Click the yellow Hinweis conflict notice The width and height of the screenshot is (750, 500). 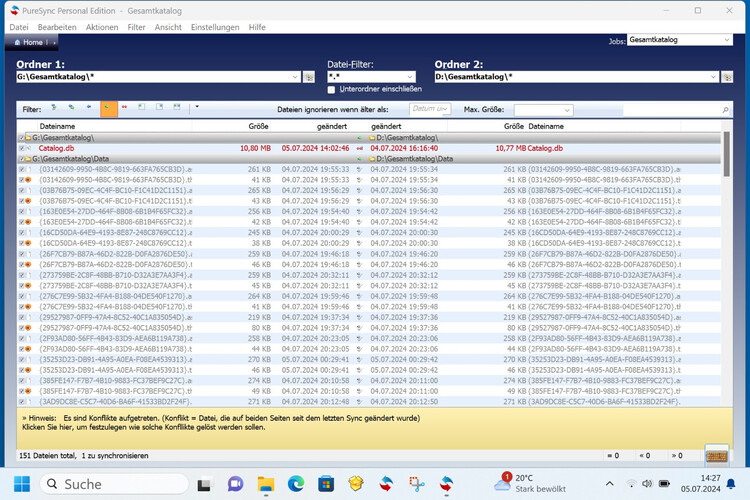375,428
